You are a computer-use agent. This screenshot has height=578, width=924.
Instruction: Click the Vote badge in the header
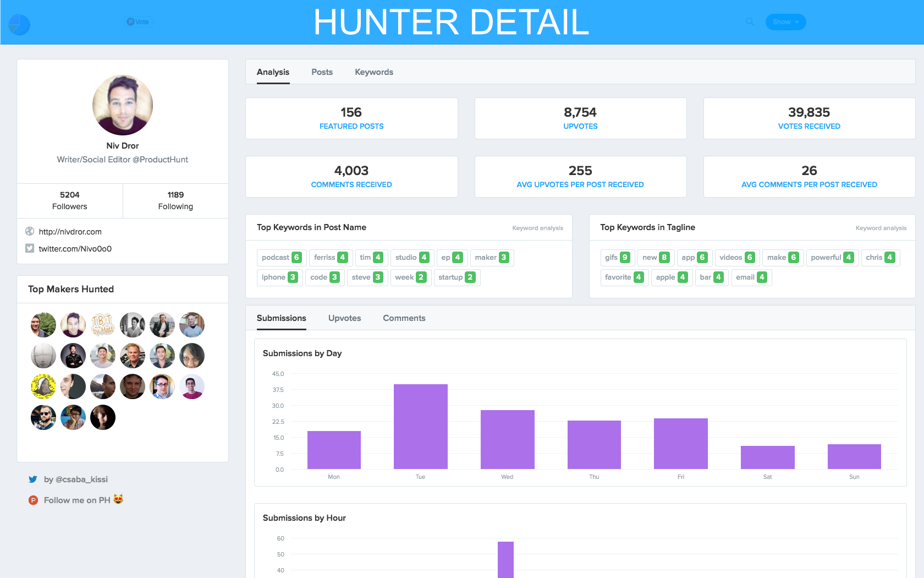click(137, 21)
